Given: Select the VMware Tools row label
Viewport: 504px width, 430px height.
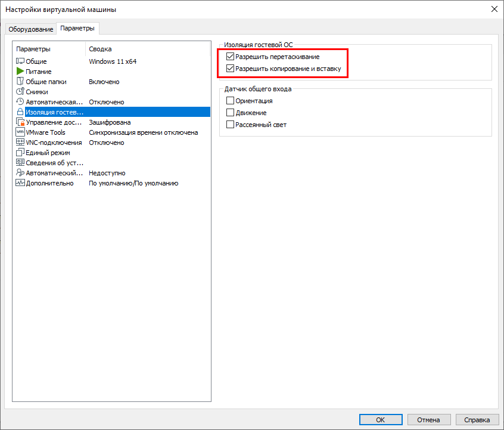Looking at the screenshot, I should click(x=45, y=132).
